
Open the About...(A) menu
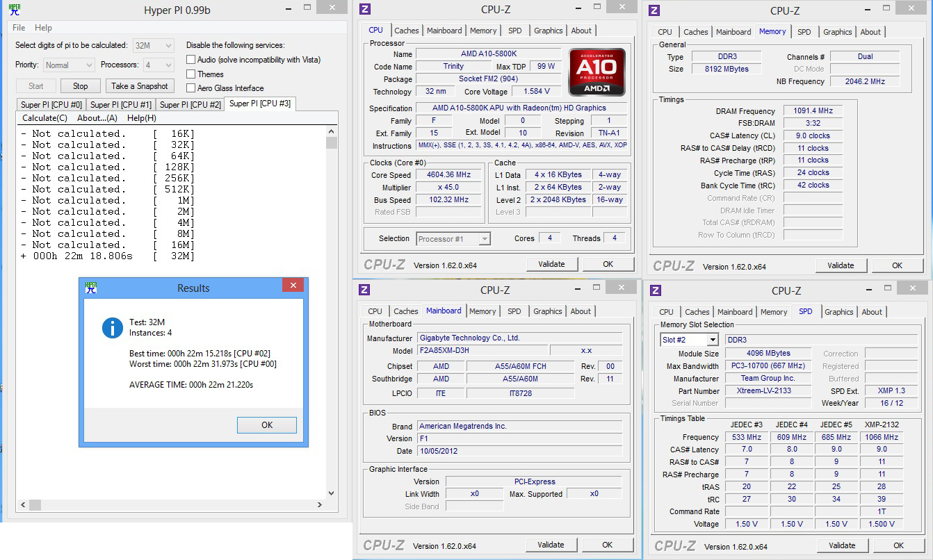pyautogui.click(x=97, y=118)
